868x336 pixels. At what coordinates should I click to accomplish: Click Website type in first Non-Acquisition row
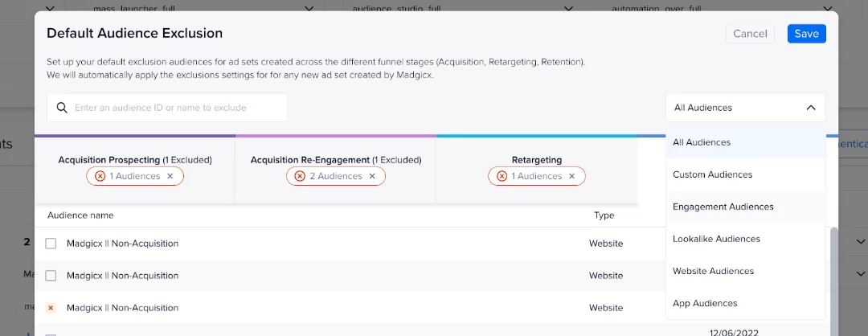pyautogui.click(x=606, y=244)
